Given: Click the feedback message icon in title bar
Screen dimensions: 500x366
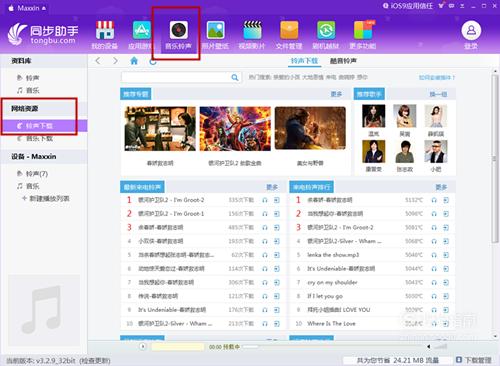Looking at the screenshot, I should [452, 6].
